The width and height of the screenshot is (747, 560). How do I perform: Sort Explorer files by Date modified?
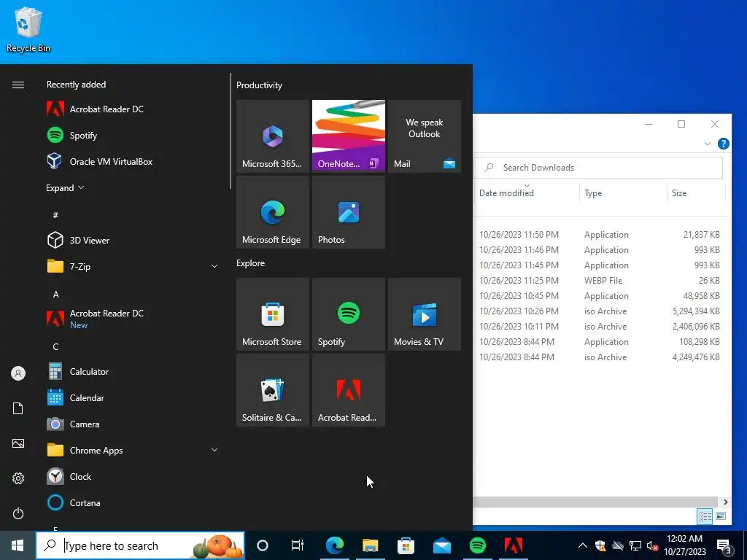(506, 192)
